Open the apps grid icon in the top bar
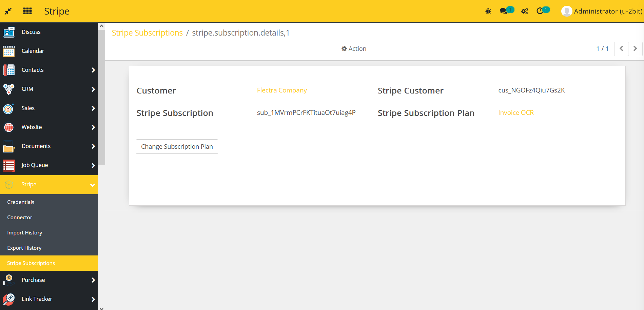Image resolution: width=644 pixels, height=310 pixels. coord(27,11)
